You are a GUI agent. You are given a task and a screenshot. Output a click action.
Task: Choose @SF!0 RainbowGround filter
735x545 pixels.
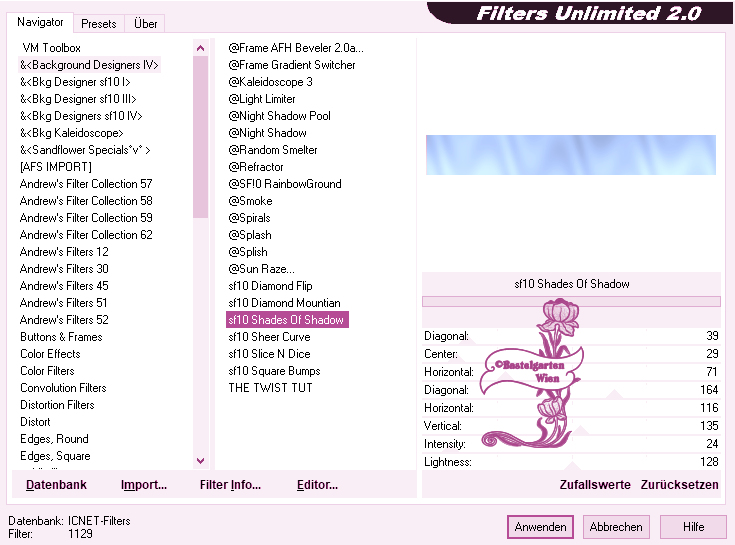click(x=285, y=184)
